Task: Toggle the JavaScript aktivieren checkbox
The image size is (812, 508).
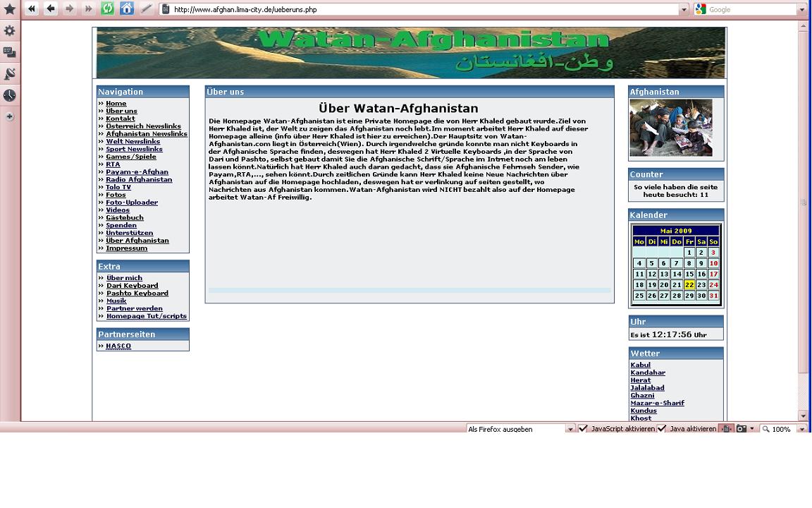Action: point(583,429)
